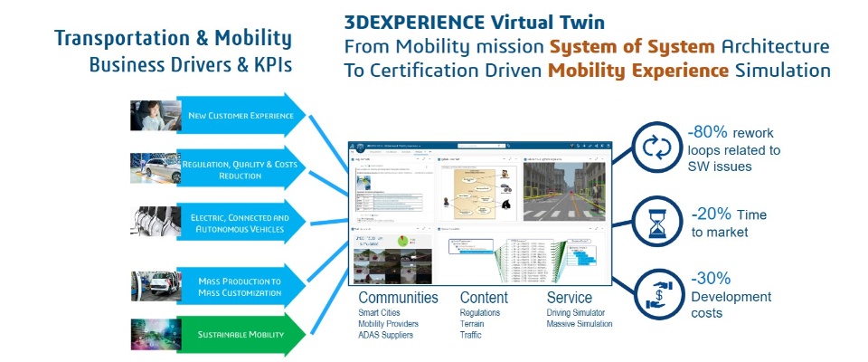Click the orange System of System text
The height and width of the screenshot is (362, 868).
(632, 46)
